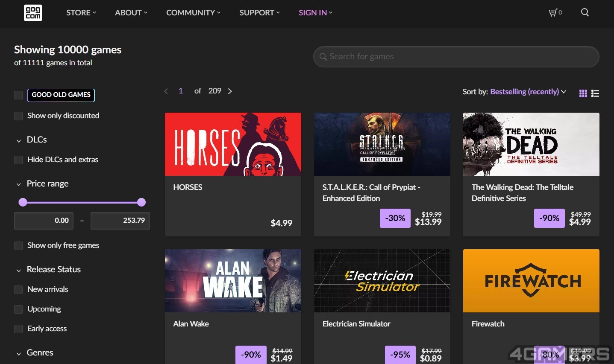Click SIGN IN link
Viewport: 614px width, 364px height.
315,13
